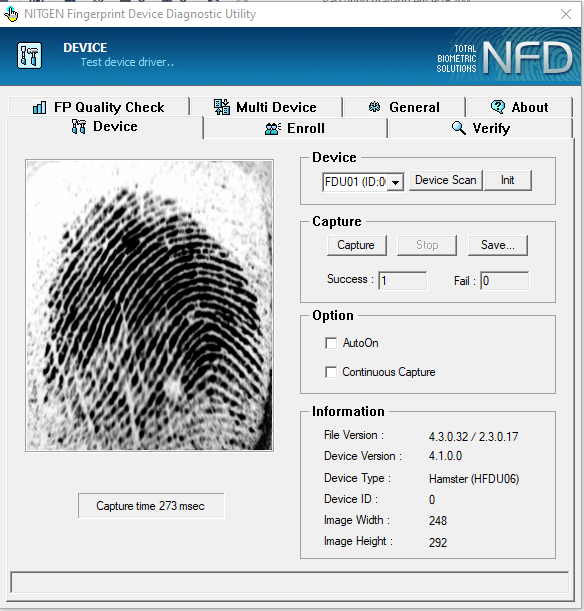Switch to the Enroll tab
This screenshot has width=584, height=611.
point(295,128)
